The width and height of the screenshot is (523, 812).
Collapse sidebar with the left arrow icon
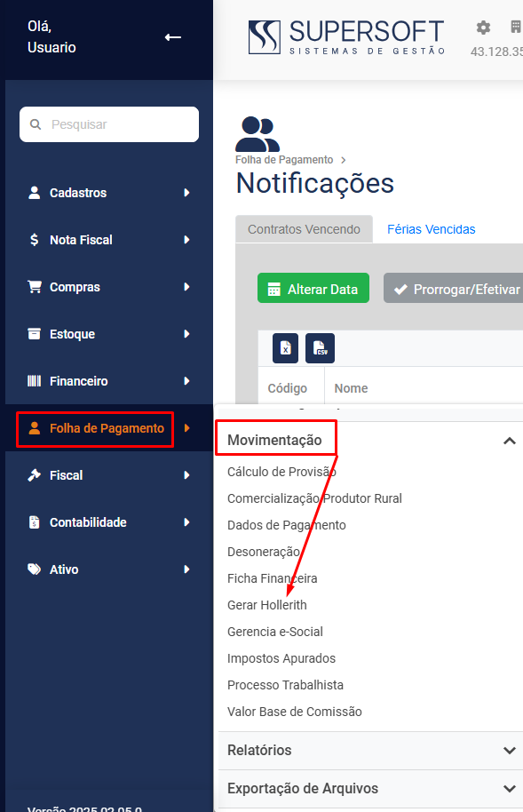click(173, 37)
